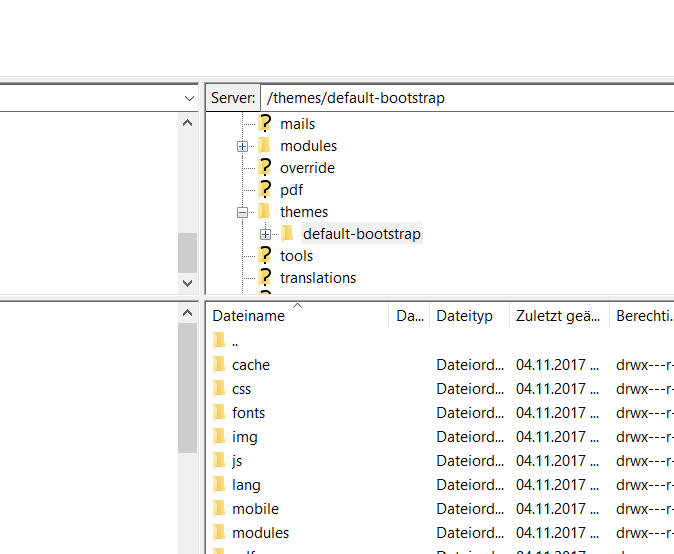Expand the modules tree node
Image resolution: width=674 pixels, height=554 pixels.
tap(242, 147)
